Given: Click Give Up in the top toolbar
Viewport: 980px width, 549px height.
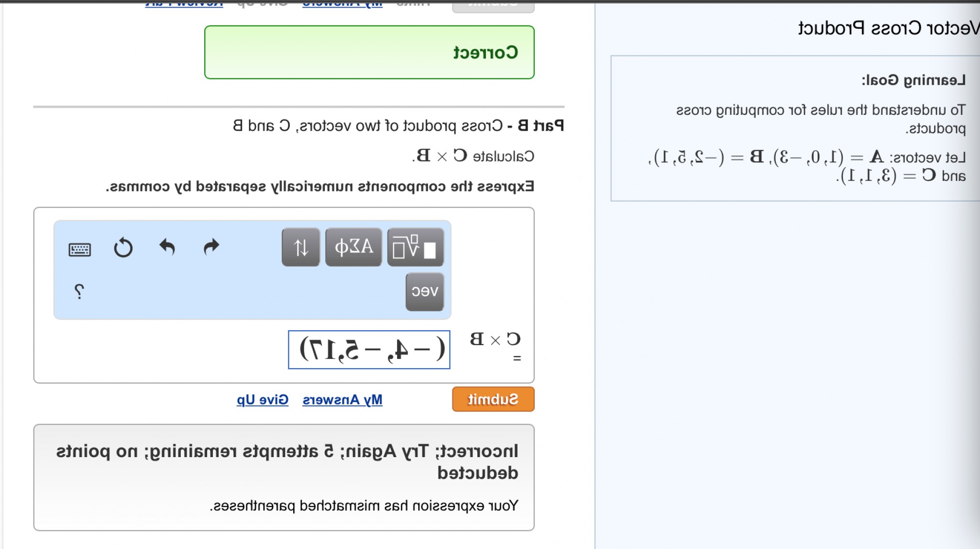Looking at the screenshot, I should (261, 4).
